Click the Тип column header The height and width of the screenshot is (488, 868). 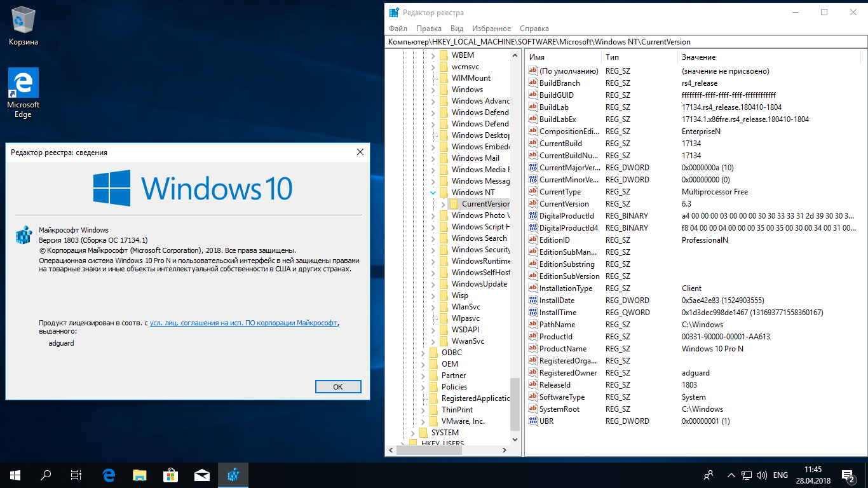click(x=639, y=57)
